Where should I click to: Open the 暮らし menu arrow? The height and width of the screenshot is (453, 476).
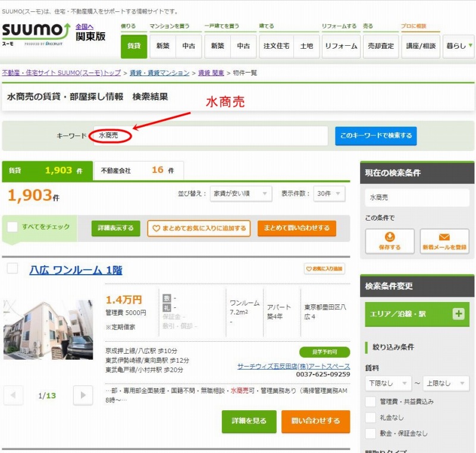coord(471,46)
